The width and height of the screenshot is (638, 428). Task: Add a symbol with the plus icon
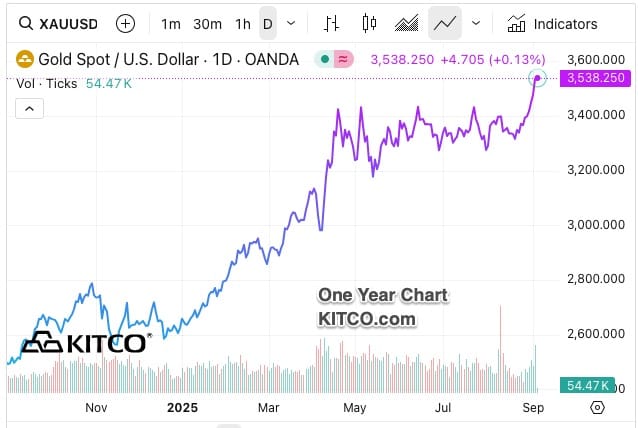[125, 23]
